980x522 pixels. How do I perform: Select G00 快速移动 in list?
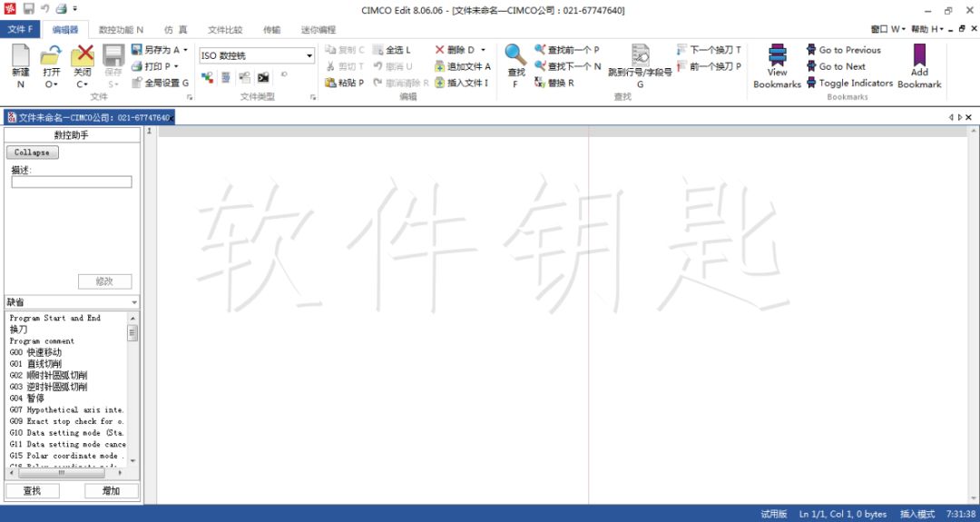[35, 352]
